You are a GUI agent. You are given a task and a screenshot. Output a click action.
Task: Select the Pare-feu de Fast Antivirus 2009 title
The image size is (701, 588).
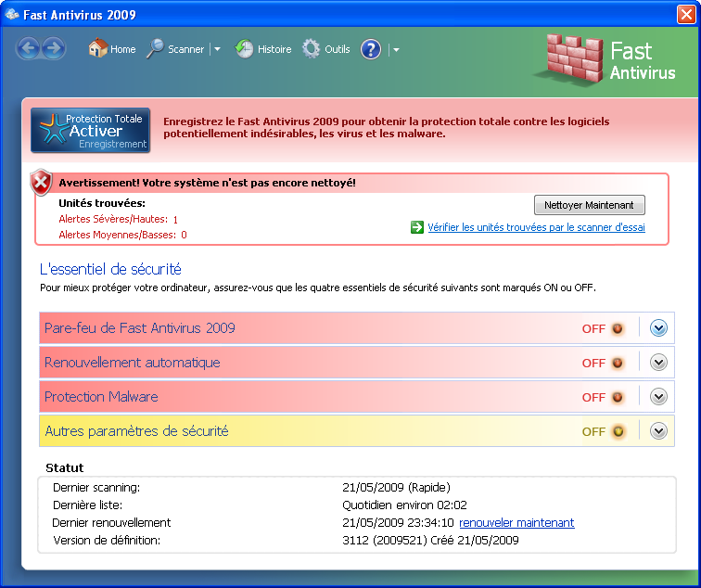pyautogui.click(x=139, y=328)
